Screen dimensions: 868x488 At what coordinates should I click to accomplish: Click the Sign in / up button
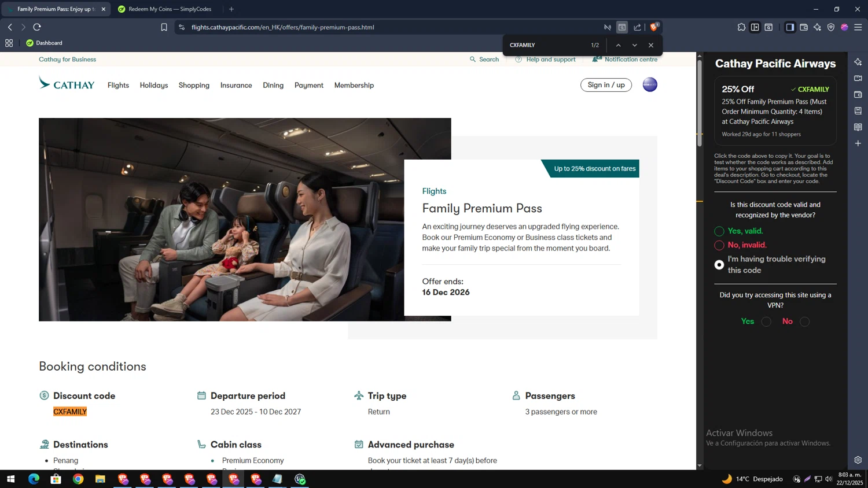point(606,85)
